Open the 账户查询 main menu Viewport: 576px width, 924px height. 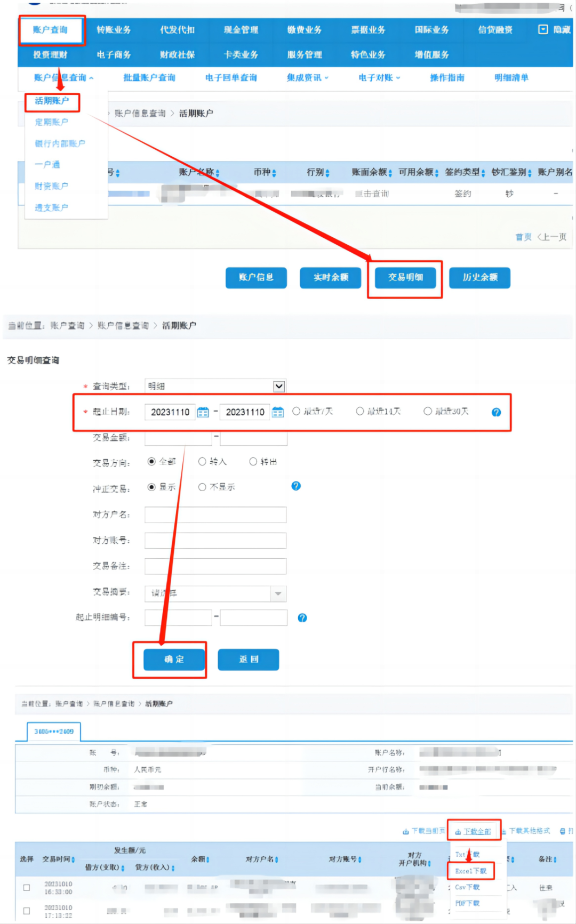coord(51,30)
